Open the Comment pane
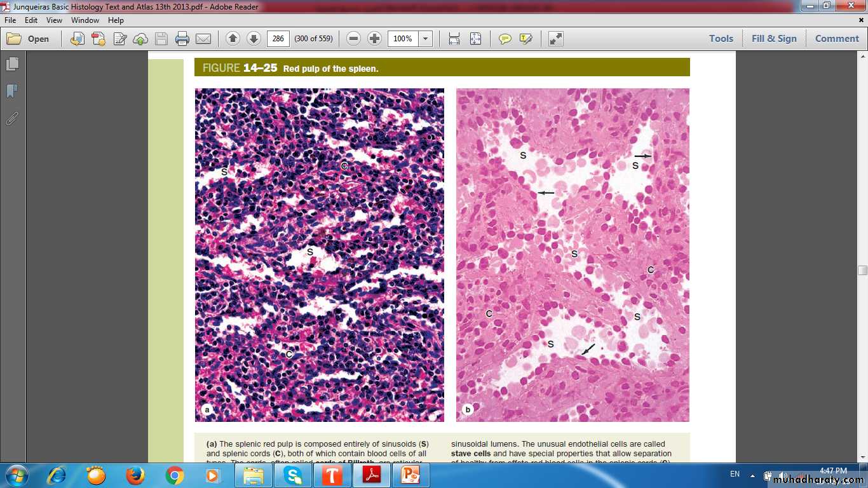This screenshot has height=488, width=868. pyautogui.click(x=837, y=39)
